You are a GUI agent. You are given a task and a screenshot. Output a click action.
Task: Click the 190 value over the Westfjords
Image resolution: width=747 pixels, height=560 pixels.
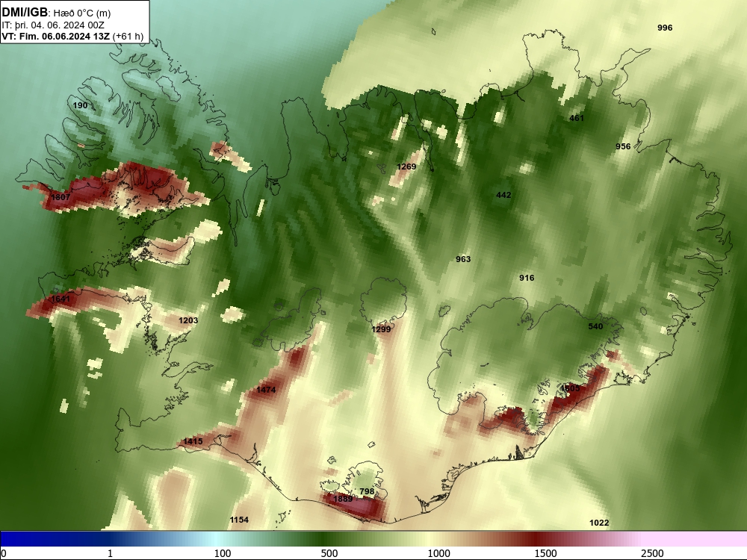tap(80, 105)
